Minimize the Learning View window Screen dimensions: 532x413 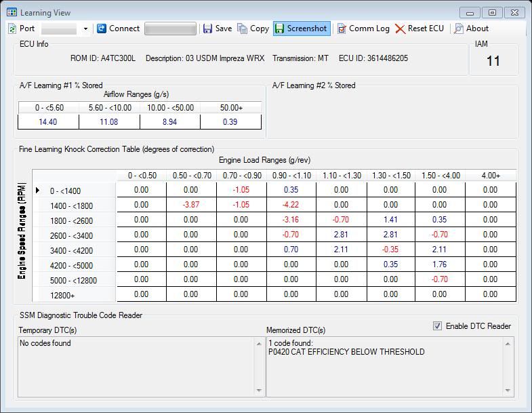[470, 13]
